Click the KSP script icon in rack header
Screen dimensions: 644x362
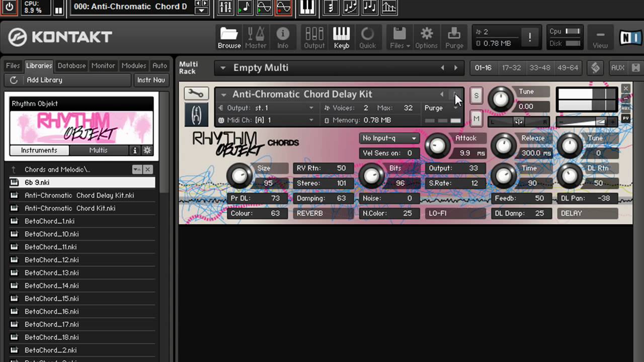click(x=595, y=67)
